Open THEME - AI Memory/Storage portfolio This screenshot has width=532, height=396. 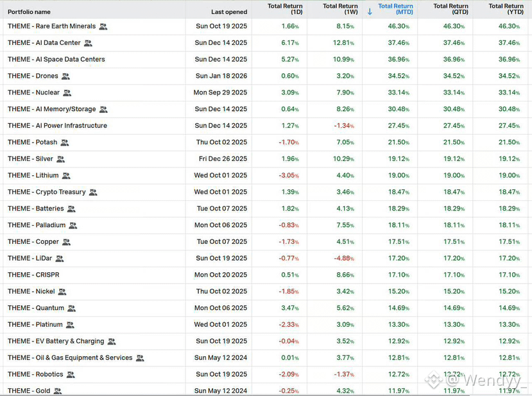(x=51, y=109)
